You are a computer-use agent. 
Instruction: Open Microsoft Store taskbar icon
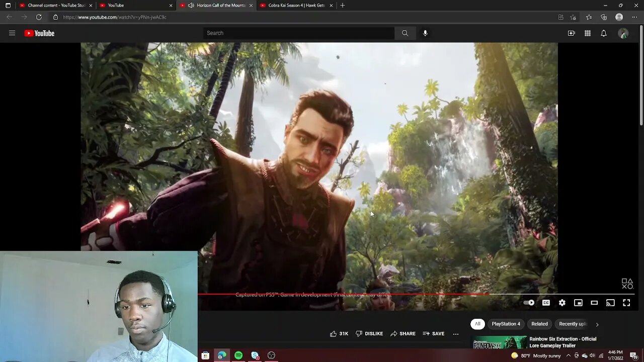click(x=205, y=355)
